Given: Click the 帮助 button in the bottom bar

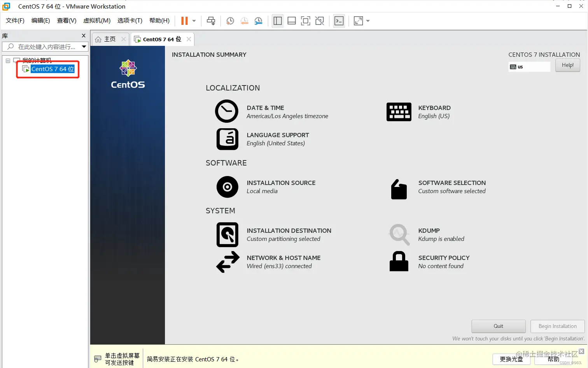Looking at the screenshot, I should [x=553, y=359].
